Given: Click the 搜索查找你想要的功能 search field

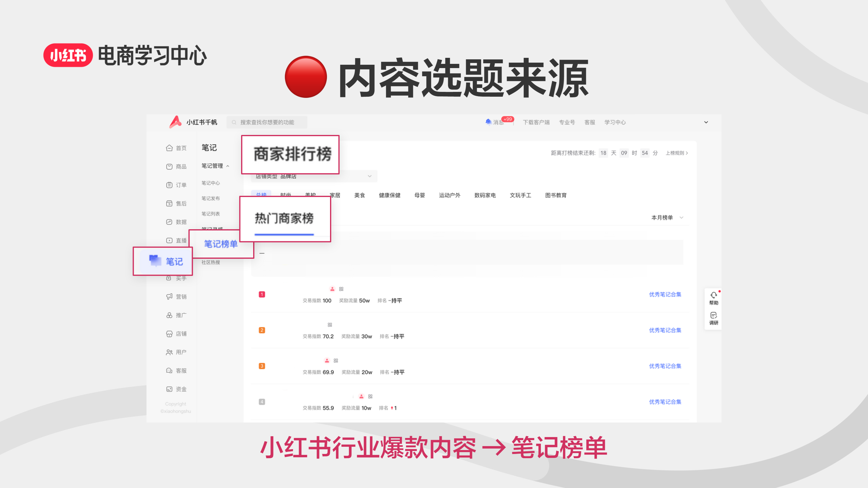Looking at the screenshot, I should [x=267, y=122].
